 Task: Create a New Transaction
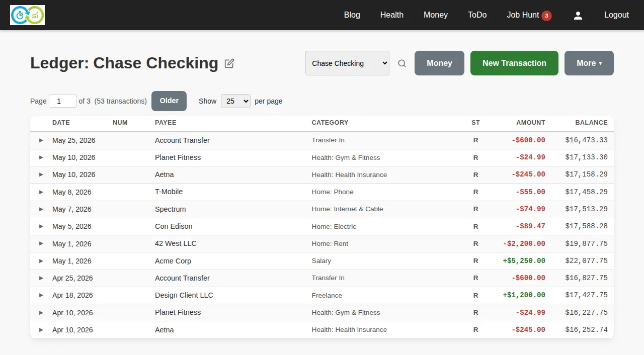[x=514, y=63]
